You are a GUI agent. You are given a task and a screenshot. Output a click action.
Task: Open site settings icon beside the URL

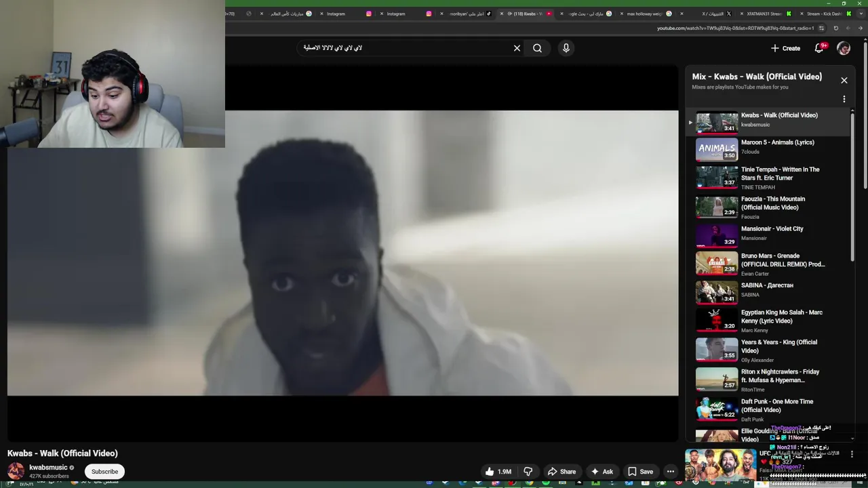coord(821,28)
